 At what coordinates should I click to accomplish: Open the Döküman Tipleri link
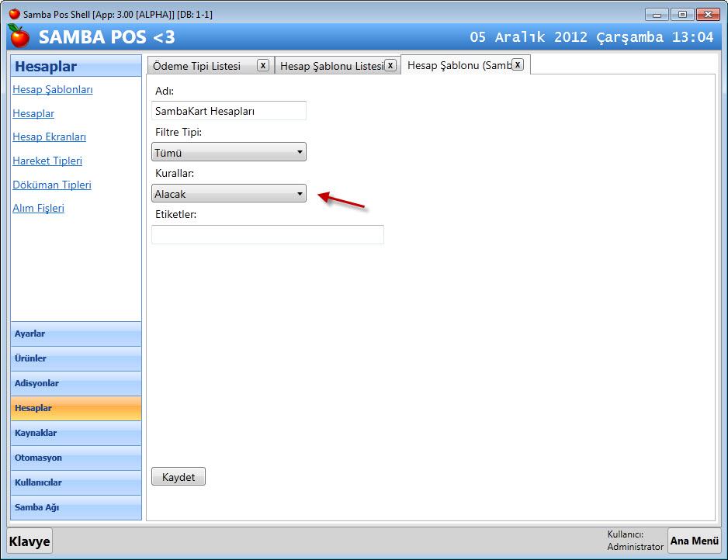click(x=52, y=185)
